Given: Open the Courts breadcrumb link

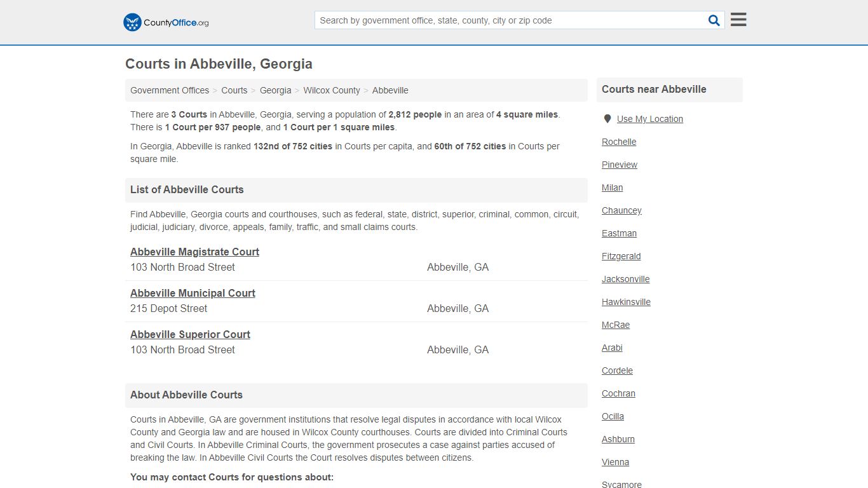Looking at the screenshot, I should coord(234,90).
